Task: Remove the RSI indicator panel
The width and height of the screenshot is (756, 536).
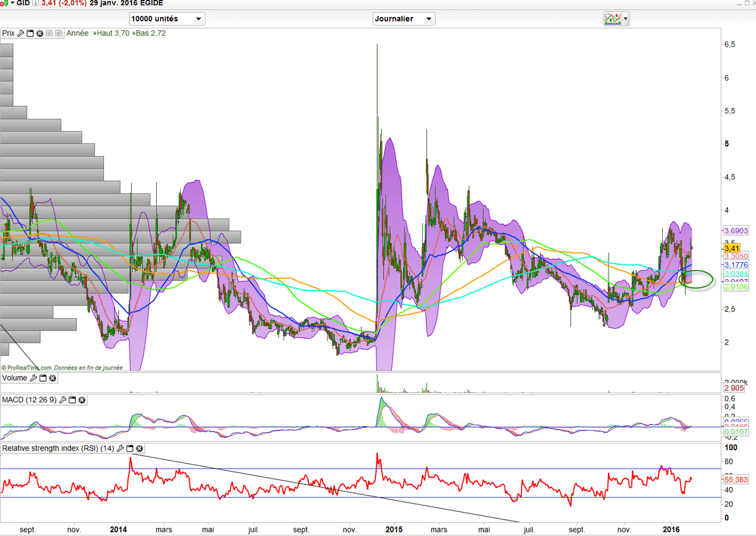Action: (140, 448)
